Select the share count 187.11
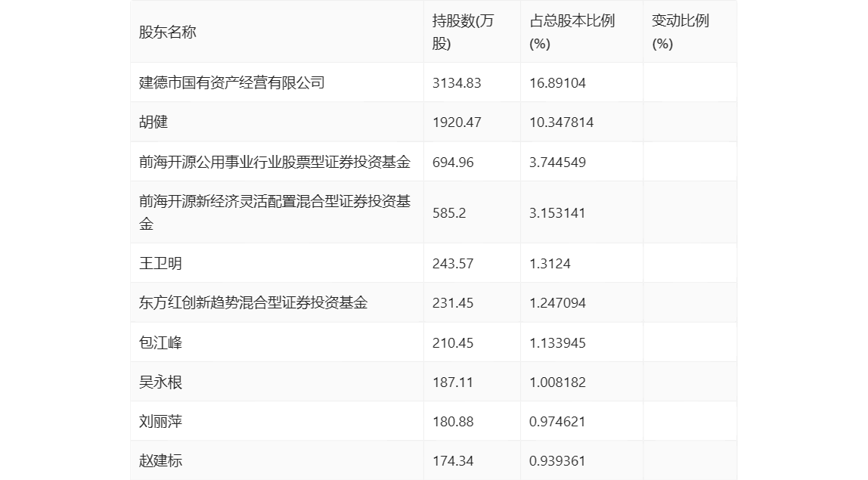 click(453, 382)
